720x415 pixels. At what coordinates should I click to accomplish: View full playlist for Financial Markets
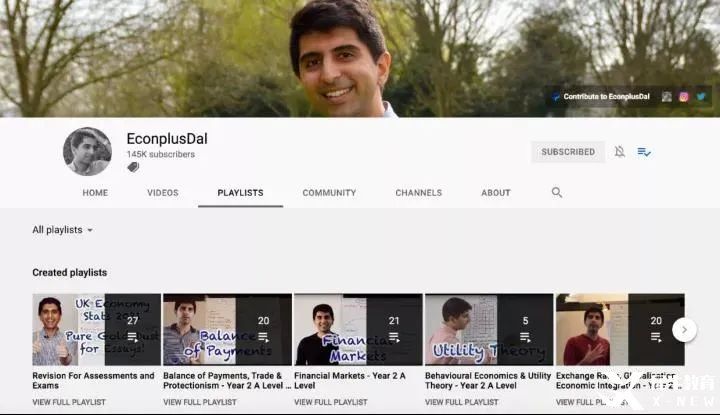point(331,402)
